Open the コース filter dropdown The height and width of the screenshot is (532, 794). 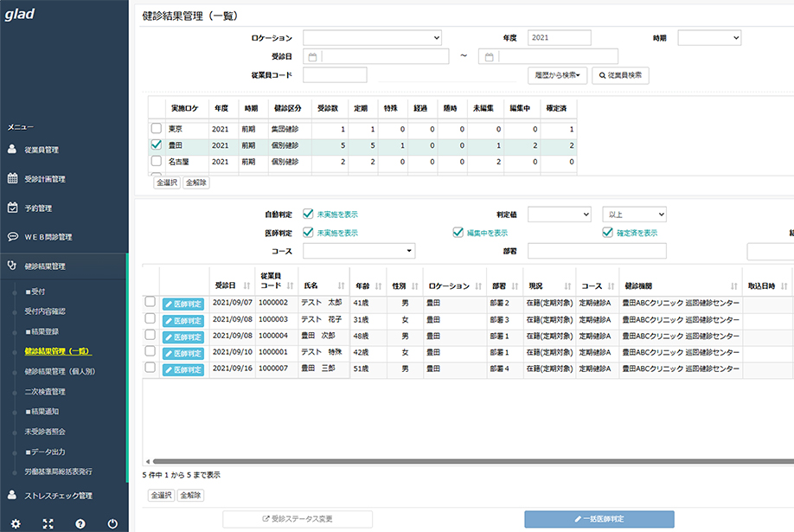click(x=359, y=251)
